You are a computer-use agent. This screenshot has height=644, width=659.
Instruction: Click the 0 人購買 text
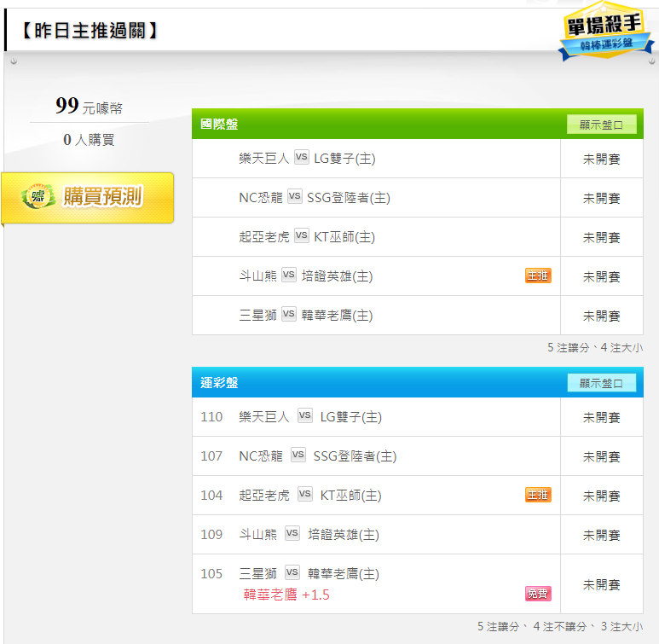[x=89, y=140]
